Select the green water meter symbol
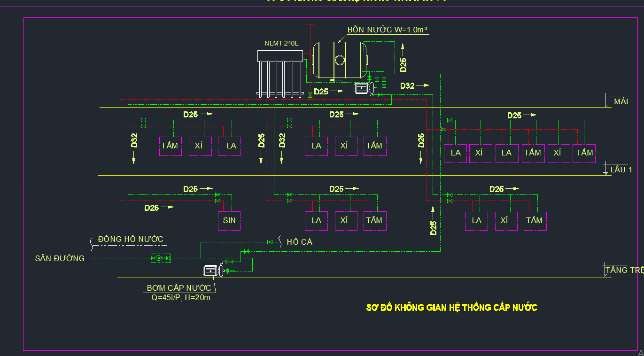 [160, 258]
